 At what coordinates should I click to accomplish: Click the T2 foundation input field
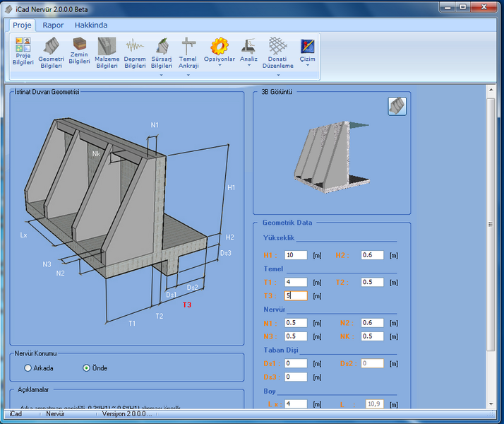(x=372, y=282)
